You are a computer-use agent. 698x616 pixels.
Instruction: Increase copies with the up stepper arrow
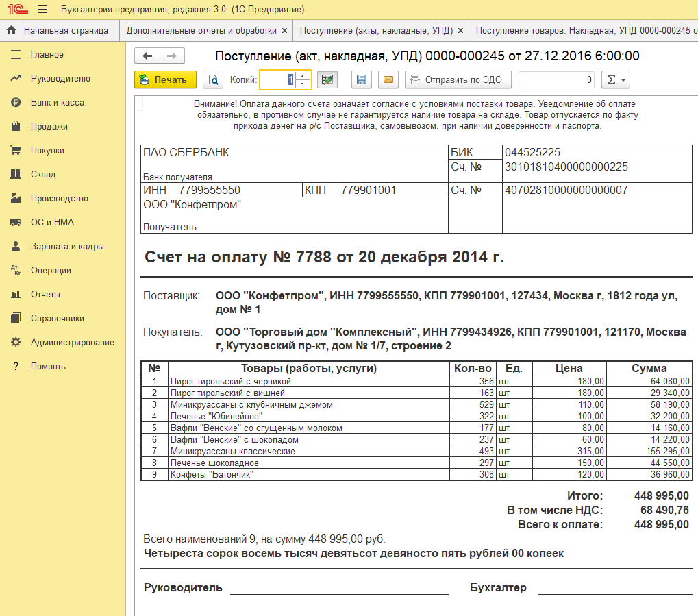[x=303, y=76]
